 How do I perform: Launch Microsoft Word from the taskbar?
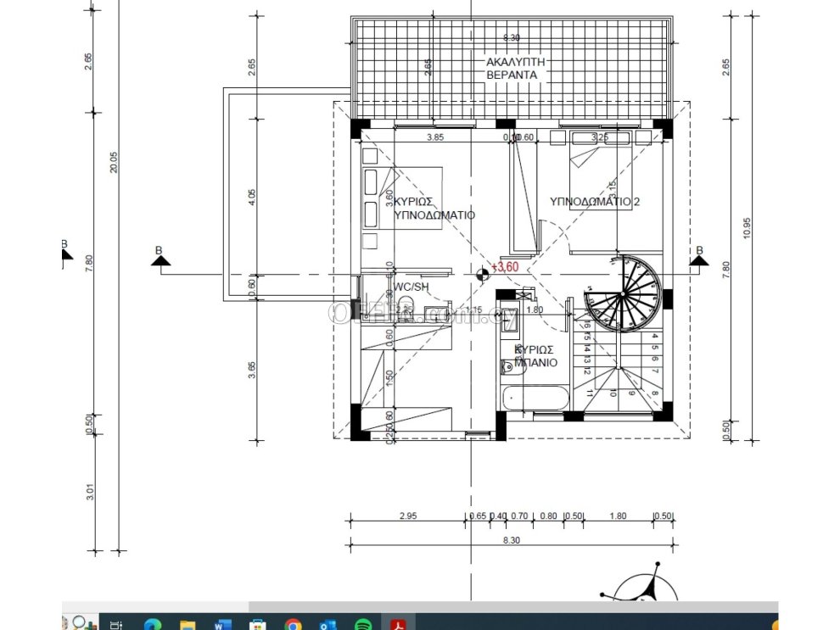(222, 625)
